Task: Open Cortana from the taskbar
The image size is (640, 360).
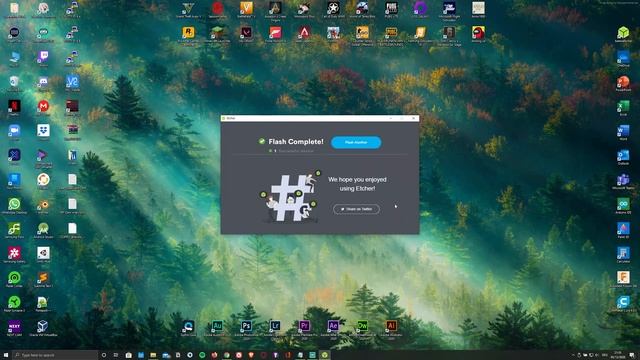Action: click(x=104, y=355)
